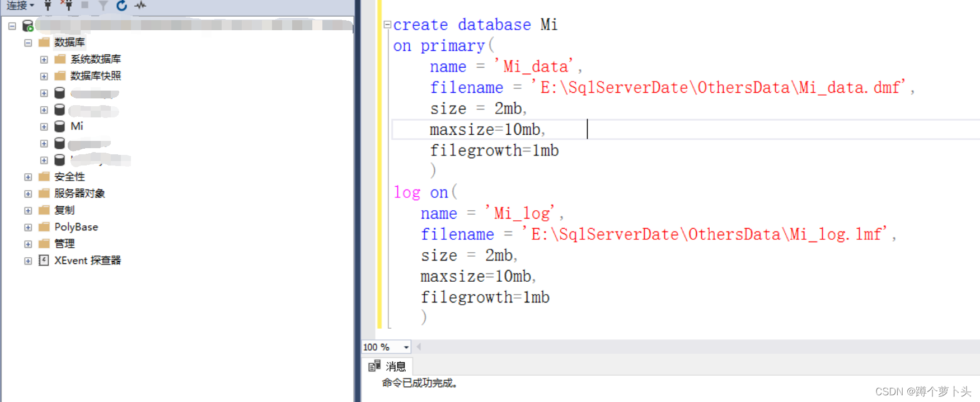The width and height of the screenshot is (980, 402).
Task: Select 数据库快照 in the tree
Action: [x=96, y=76]
